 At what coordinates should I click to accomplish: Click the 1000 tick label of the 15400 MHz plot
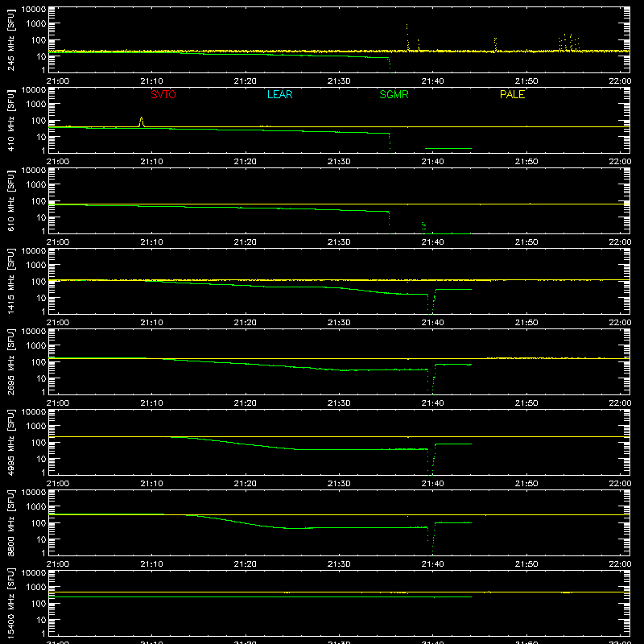36,588
